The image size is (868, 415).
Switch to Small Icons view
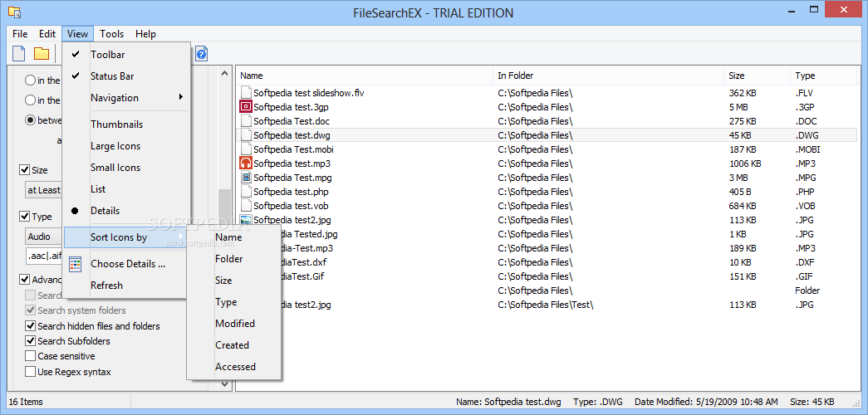click(x=126, y=168)
